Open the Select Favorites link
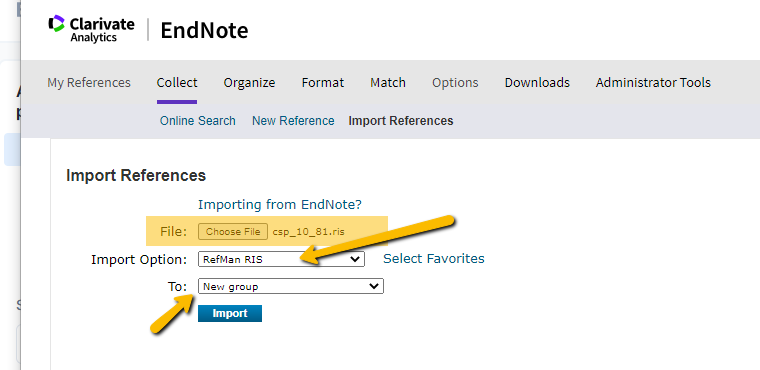 [x=434, y=258]
